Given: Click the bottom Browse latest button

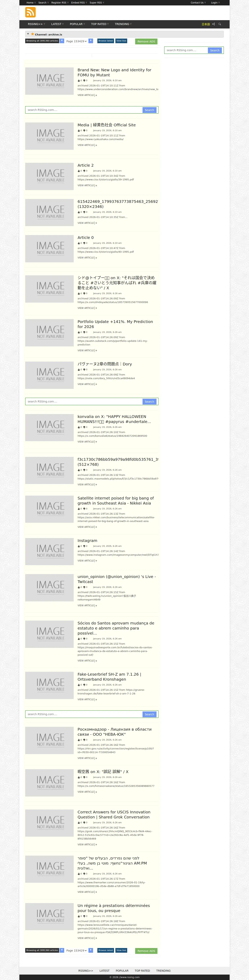Looking at the screenshot, I should pos(105,950).
